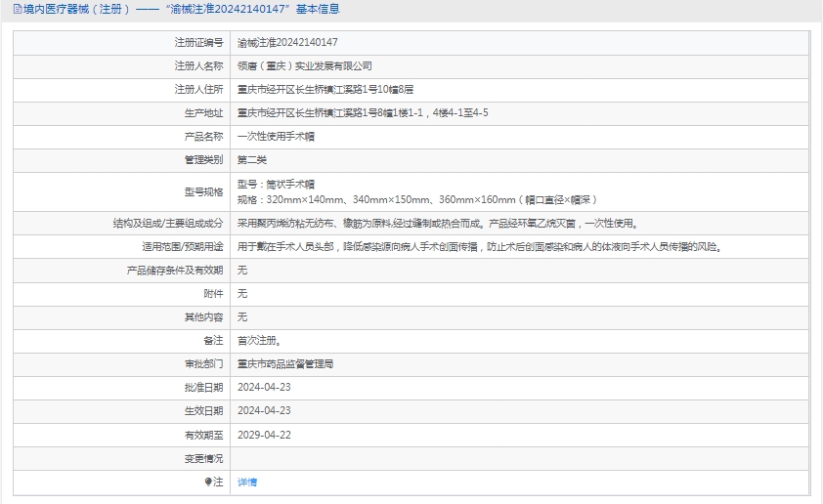Click the document icon beside the page title

7,9
